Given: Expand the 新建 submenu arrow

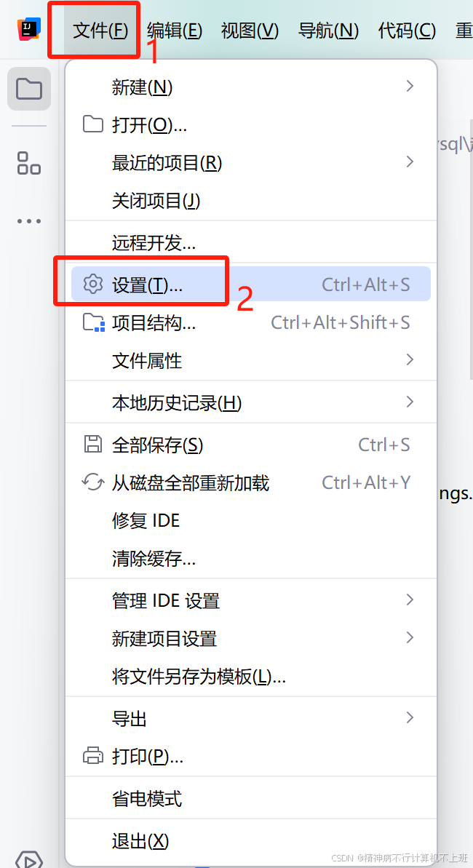Looking at the screenshot, I should tap(410, 86).
